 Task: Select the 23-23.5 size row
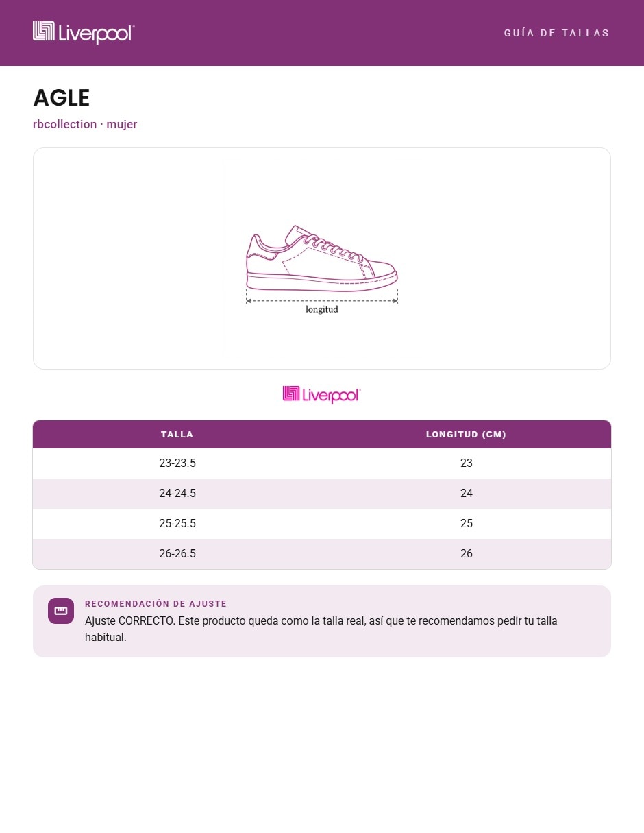322,463
